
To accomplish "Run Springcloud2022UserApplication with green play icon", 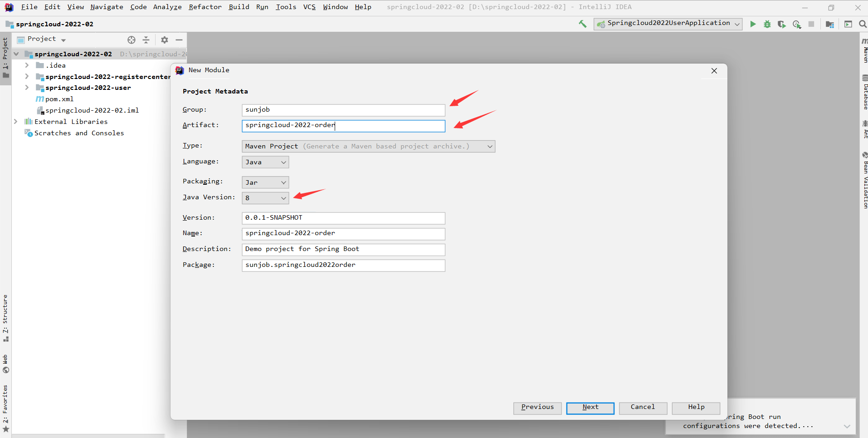I will (753, 24).
